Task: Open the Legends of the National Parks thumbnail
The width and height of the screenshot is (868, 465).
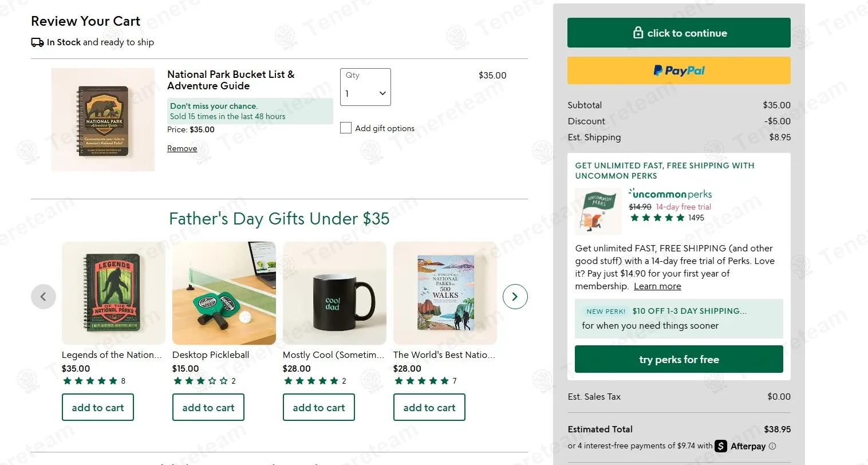Action: pos(113,293)
